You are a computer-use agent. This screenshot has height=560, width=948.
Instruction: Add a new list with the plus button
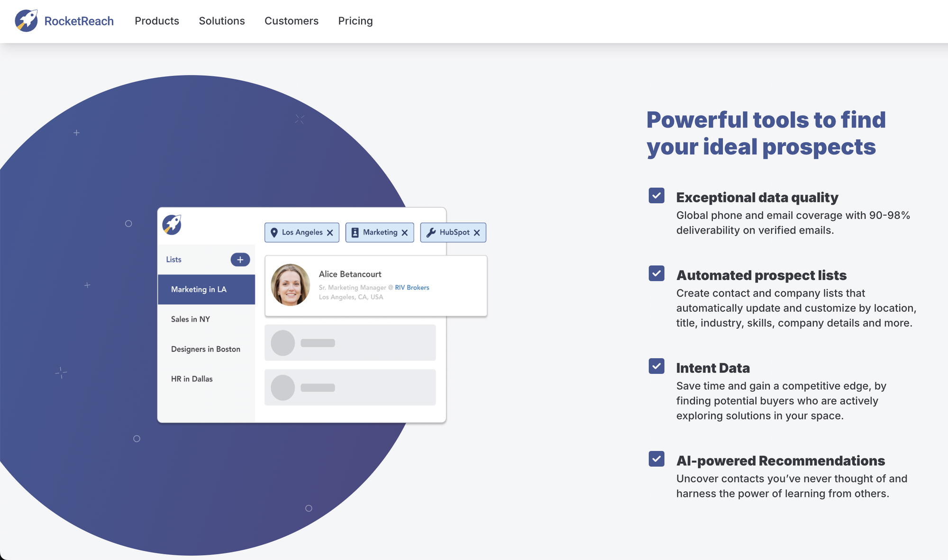point(240,260)
